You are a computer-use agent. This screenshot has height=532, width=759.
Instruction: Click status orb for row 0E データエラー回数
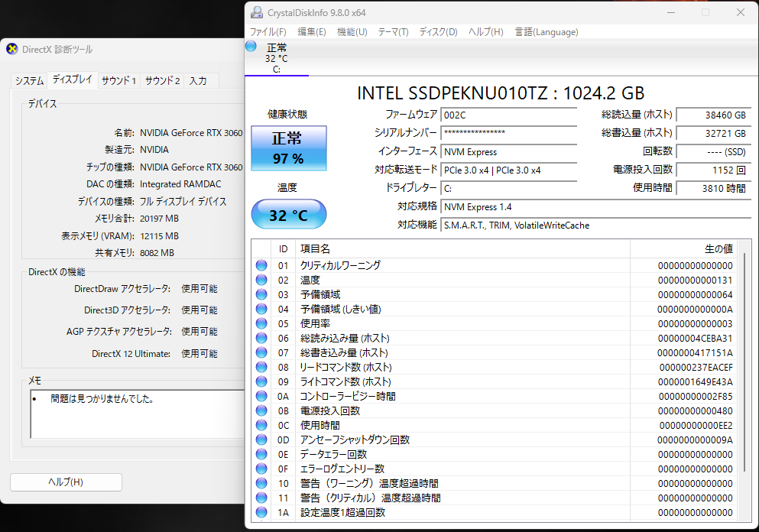pos(261,454)
